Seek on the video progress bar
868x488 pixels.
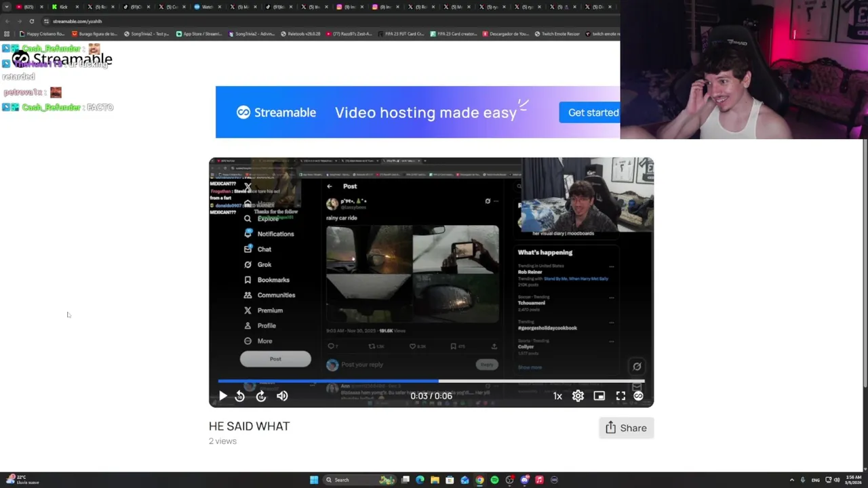point(431,382)
